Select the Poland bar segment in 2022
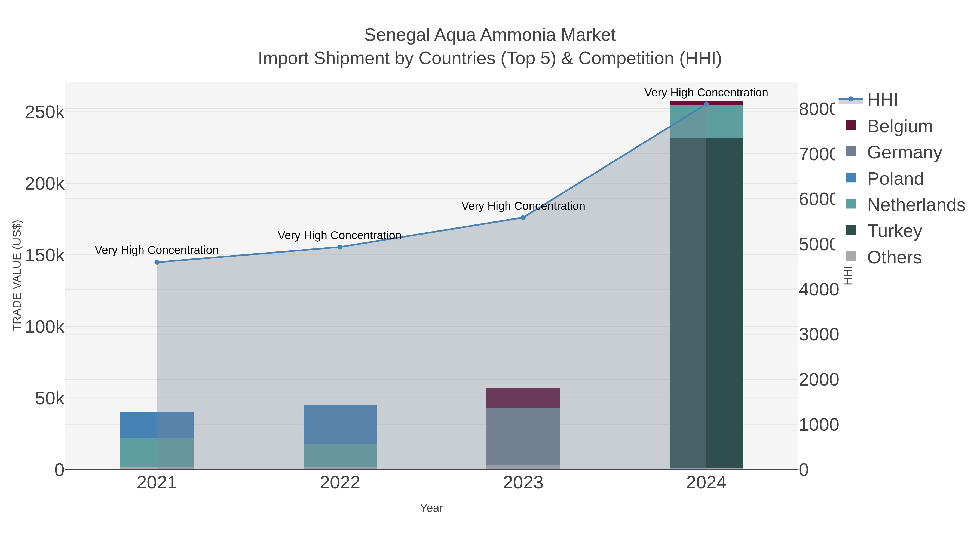Screen dimensions: 980x551 click(x=340, y=424)
